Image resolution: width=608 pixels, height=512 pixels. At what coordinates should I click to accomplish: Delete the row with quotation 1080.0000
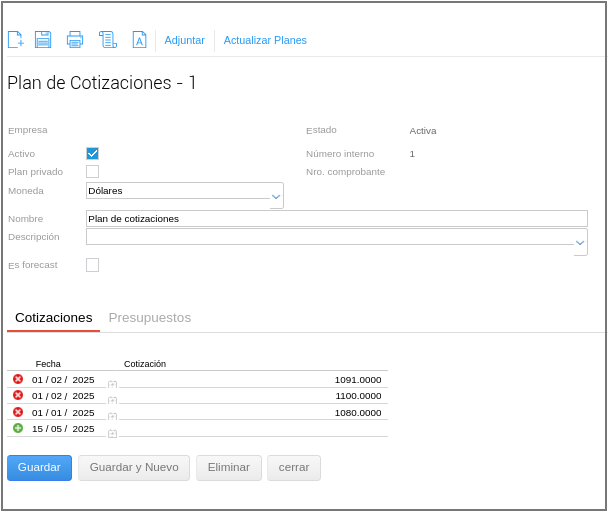click(x=18, y=412)
